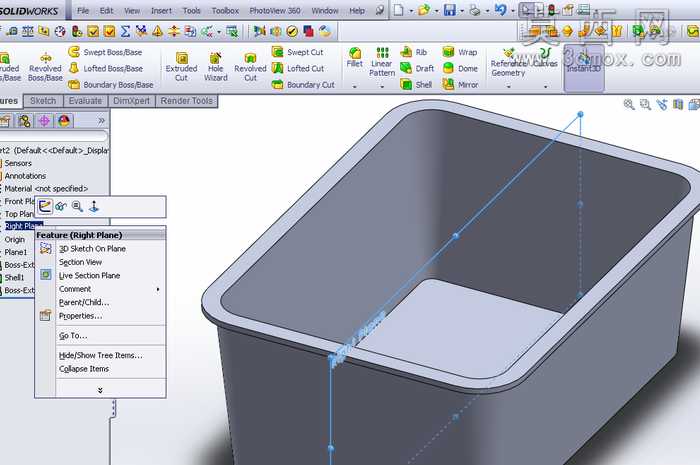Viewport: 700px width, 465px height.
Task: Switch to the Evaluate tab
Action: [x=85, y=101]
